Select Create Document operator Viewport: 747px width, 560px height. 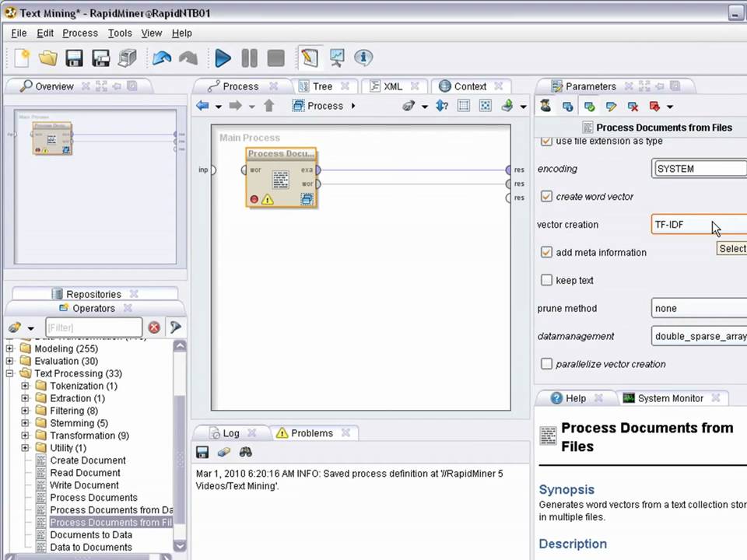pos(88,460)
